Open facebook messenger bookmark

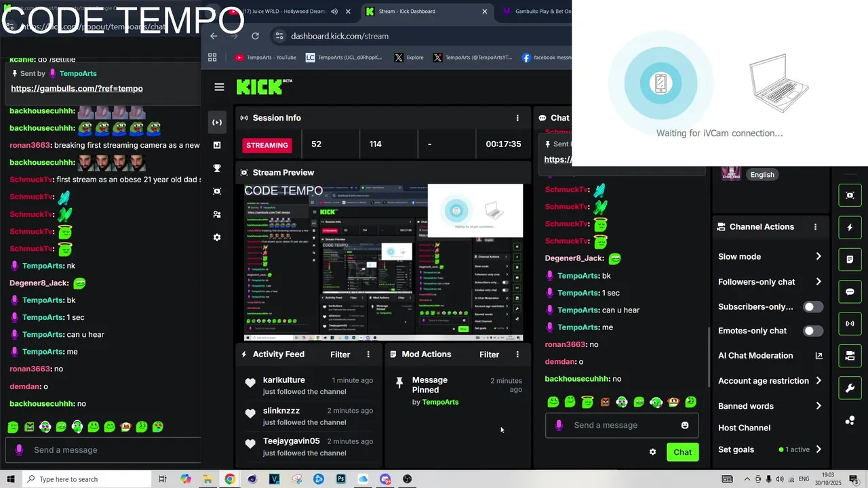(x=547, y=58)
